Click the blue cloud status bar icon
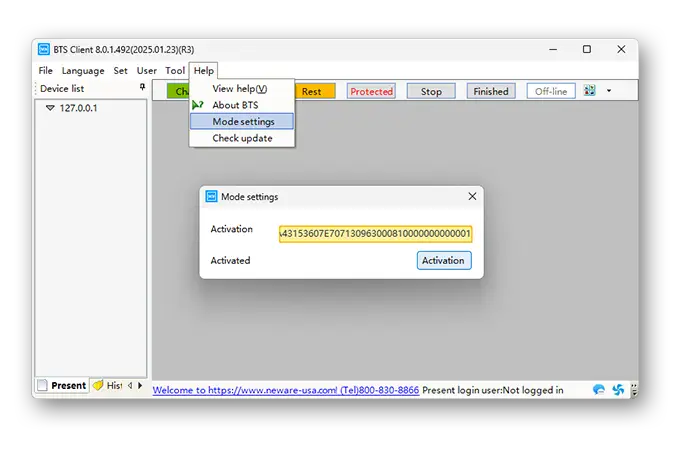 (599, 389)
